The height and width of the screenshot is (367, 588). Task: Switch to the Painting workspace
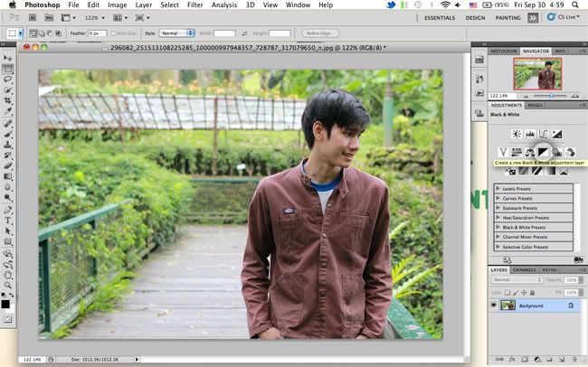[507, 17]
